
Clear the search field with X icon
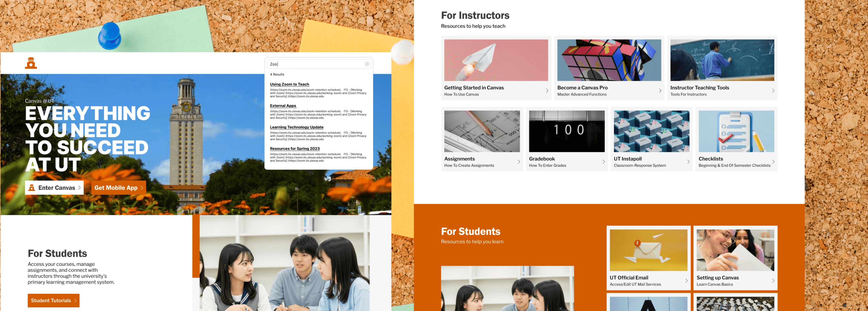click(x=367, y=64)
